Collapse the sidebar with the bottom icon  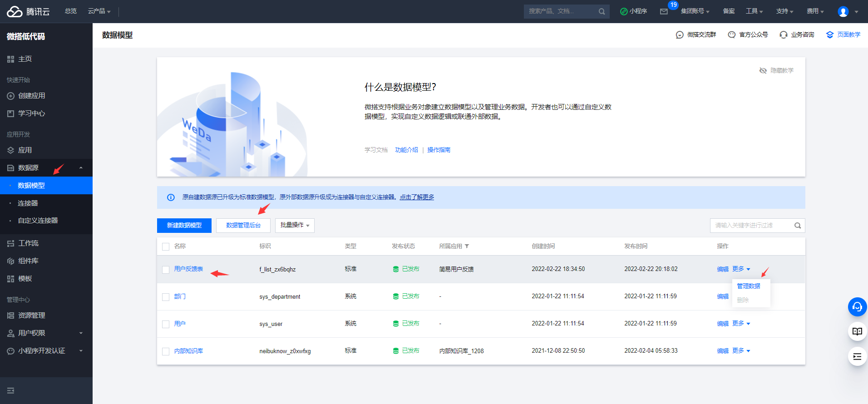pos(10,390)
